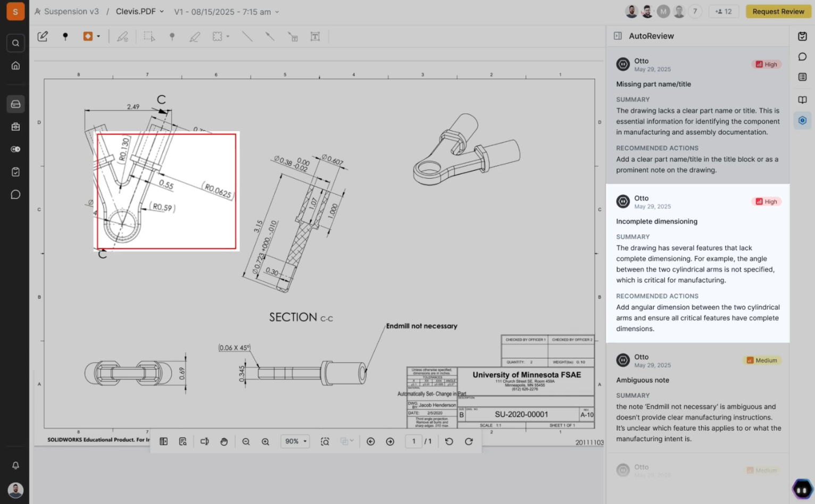Viewport: 815px width, 504px height.
Task: Collapse the AutoReview side panel
Action: (x=618, y=36)
